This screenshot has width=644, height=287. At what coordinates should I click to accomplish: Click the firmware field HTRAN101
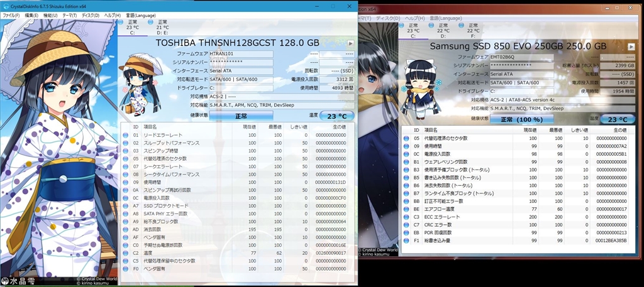point(241,54)
